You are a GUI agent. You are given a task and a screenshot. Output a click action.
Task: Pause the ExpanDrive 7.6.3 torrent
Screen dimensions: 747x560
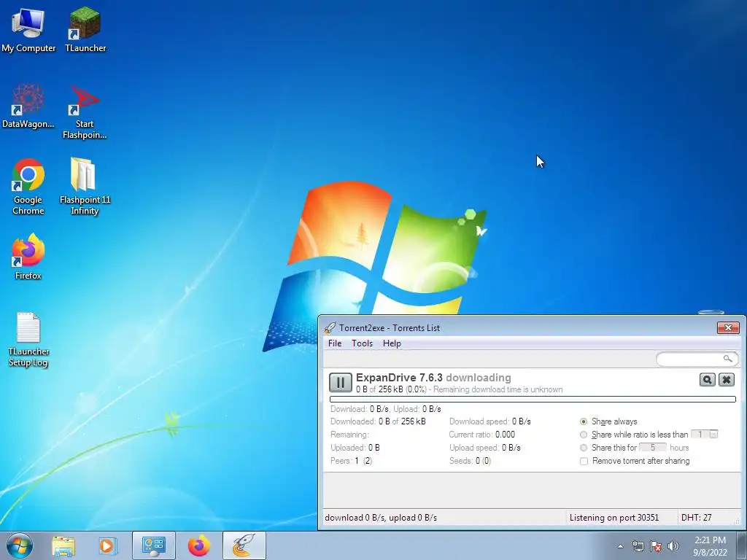click(340, 382)
